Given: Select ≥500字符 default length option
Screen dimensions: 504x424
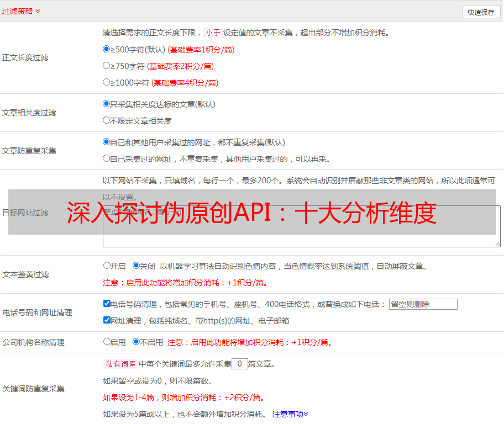Looking at the screenshot, I should tap(107, 49).
